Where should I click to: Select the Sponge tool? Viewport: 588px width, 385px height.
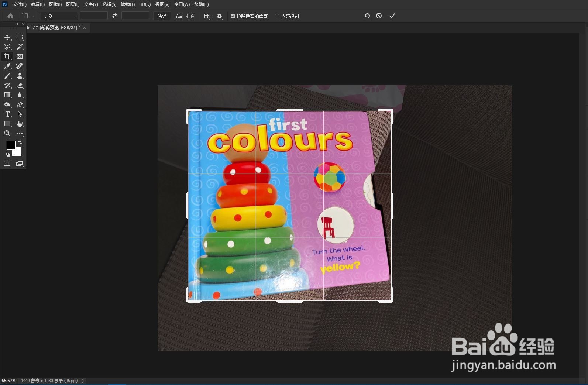(x=7, y=104)
